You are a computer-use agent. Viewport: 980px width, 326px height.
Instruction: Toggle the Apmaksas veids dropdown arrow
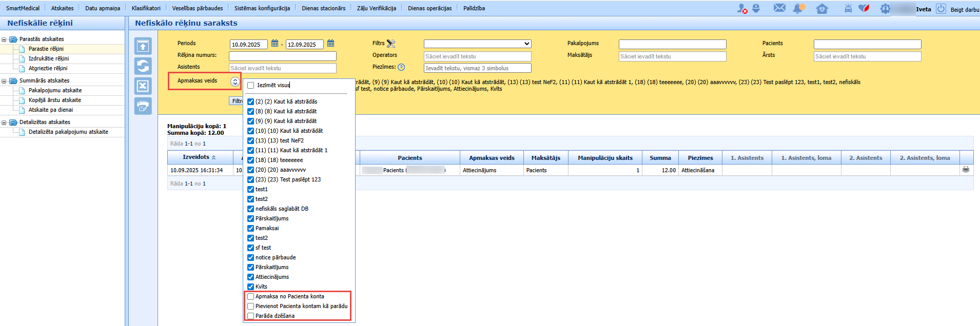click(x=235, y=81)
